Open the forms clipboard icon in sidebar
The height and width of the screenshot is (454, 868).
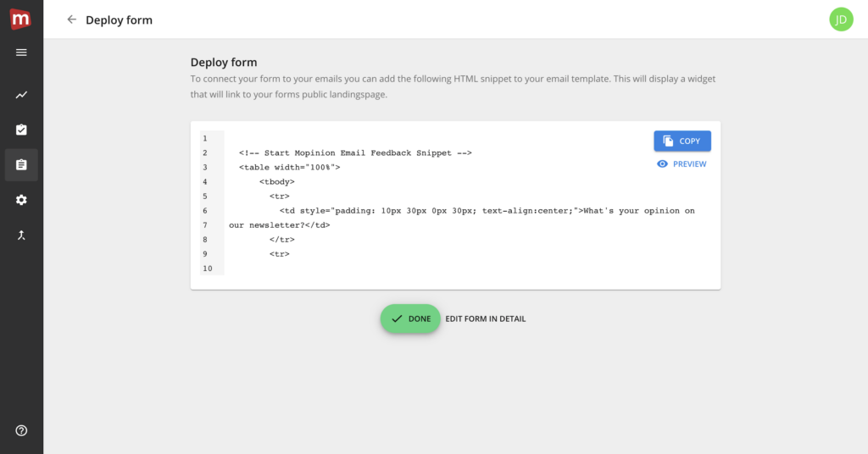coord(21,165)
